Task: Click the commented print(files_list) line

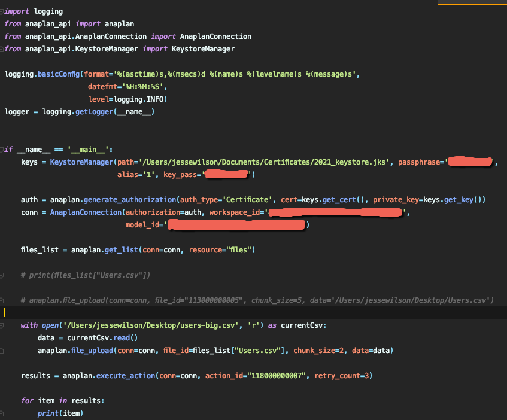Action: point(86,275)
